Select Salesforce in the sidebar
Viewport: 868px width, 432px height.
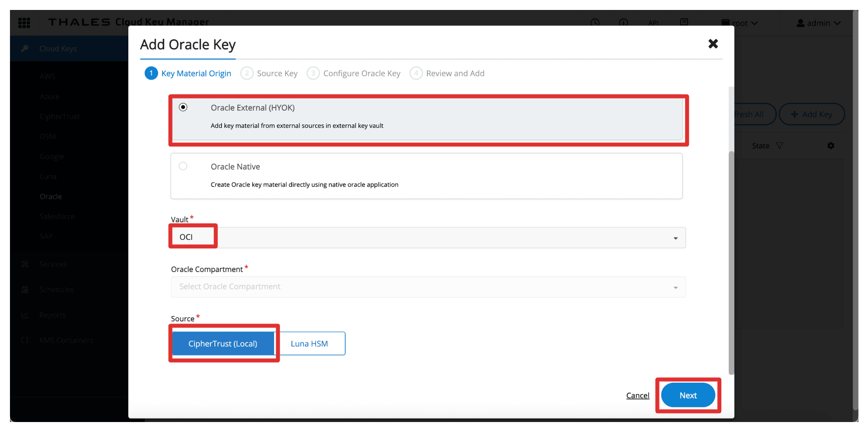click(57, 216)
